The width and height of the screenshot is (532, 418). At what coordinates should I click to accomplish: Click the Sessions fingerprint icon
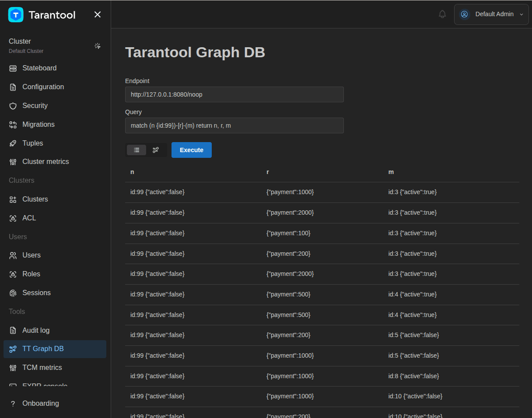[x=13, y=293]
